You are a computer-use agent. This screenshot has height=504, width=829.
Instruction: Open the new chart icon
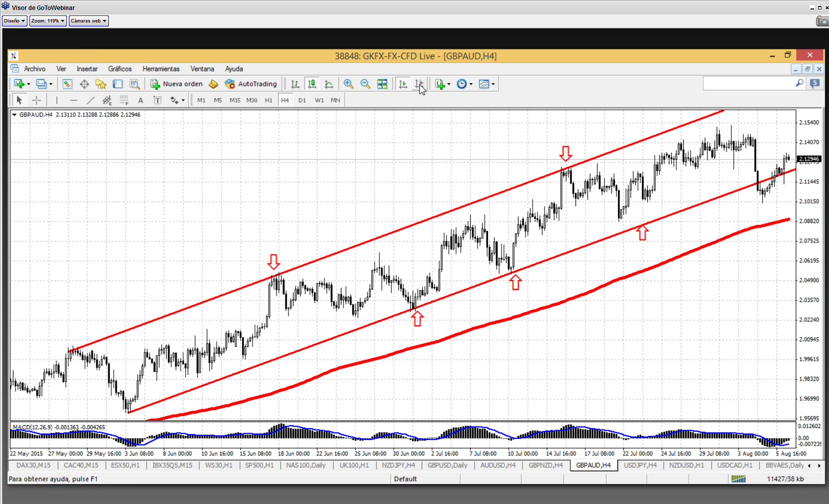19,84
